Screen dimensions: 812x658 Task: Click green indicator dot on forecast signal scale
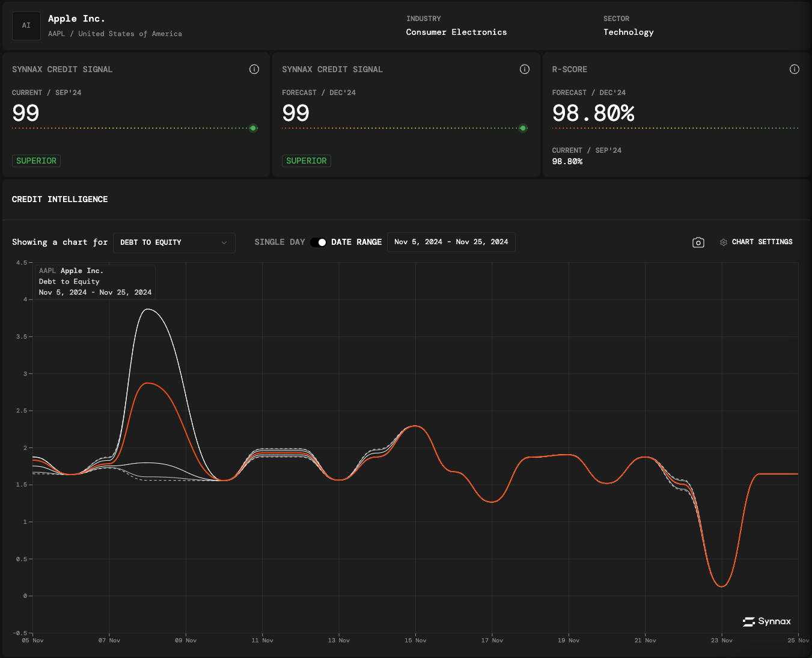coord(523,128)
